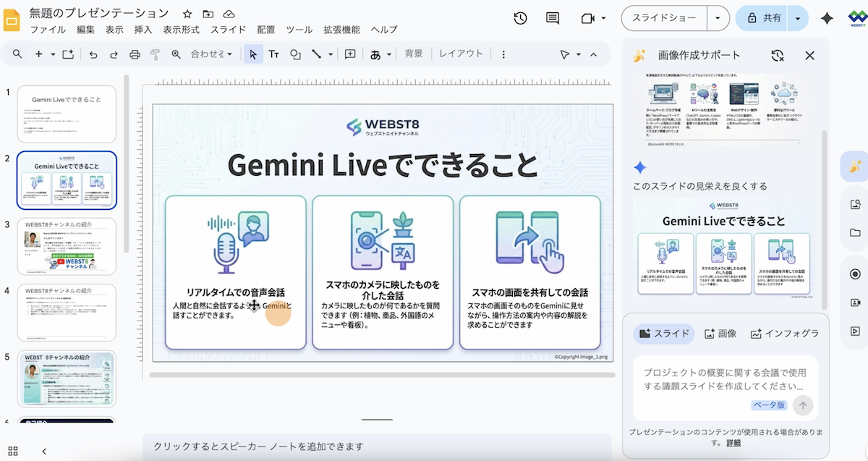Expand the スライドショー dropdown arrow
The width and height of the screenshot is (868, 461).
(718, 18)
